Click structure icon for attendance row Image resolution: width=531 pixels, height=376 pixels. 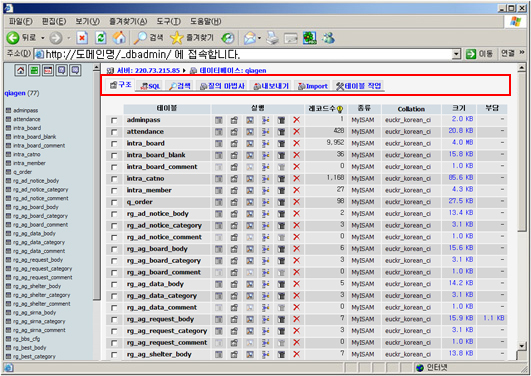[x=234, y=131]
